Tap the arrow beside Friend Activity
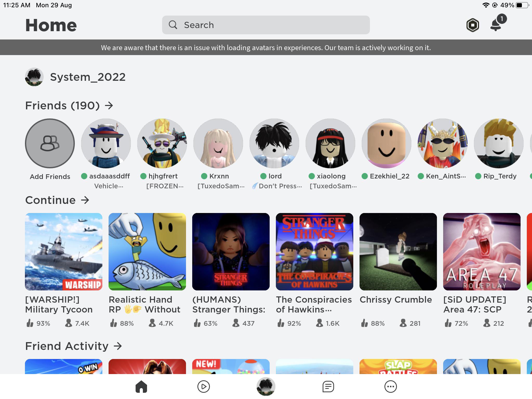Viewport: 532px width, 399px height. pos(118,346)
